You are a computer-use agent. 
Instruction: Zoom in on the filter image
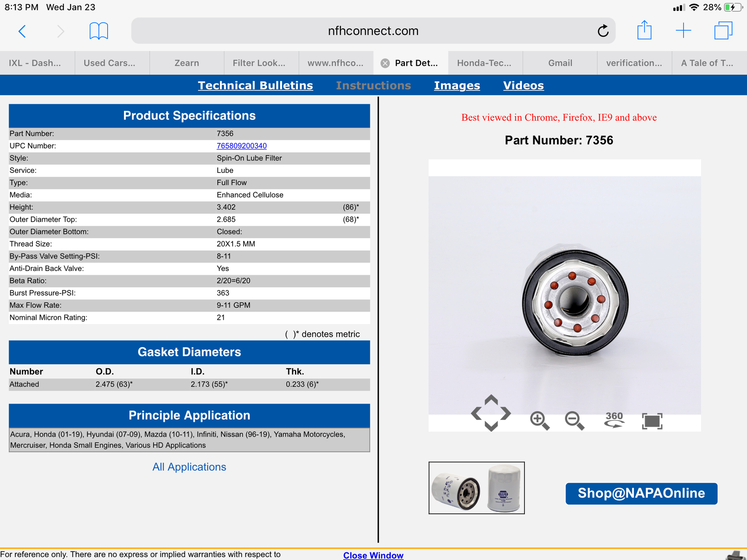coord(539,421)
